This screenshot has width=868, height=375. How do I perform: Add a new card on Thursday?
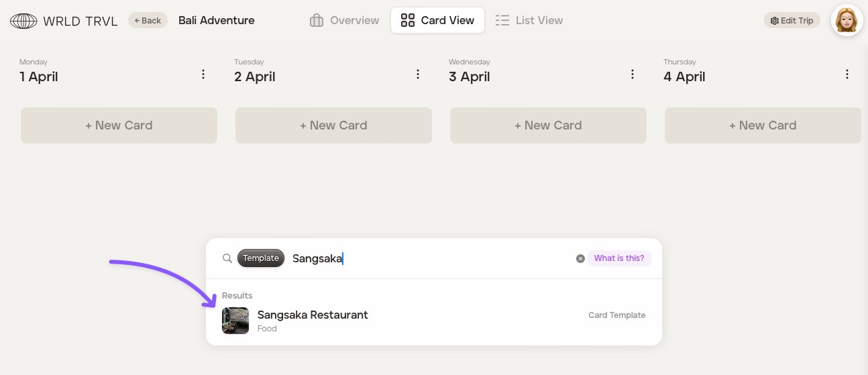[x=763, y=125]
